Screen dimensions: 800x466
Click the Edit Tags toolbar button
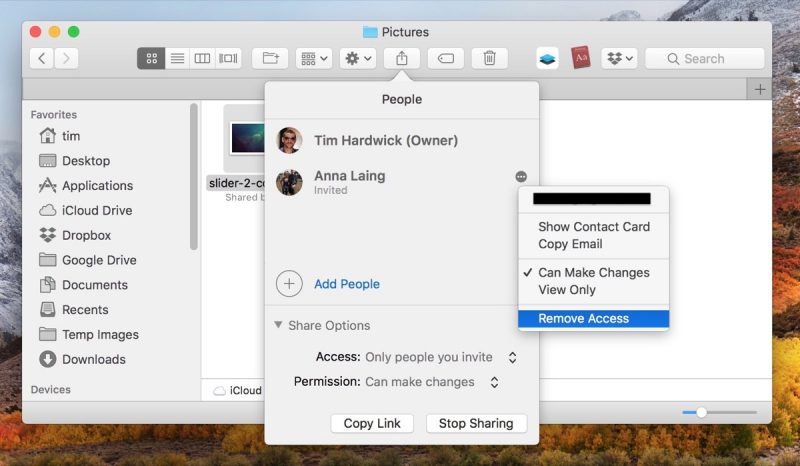click(445, 58)
